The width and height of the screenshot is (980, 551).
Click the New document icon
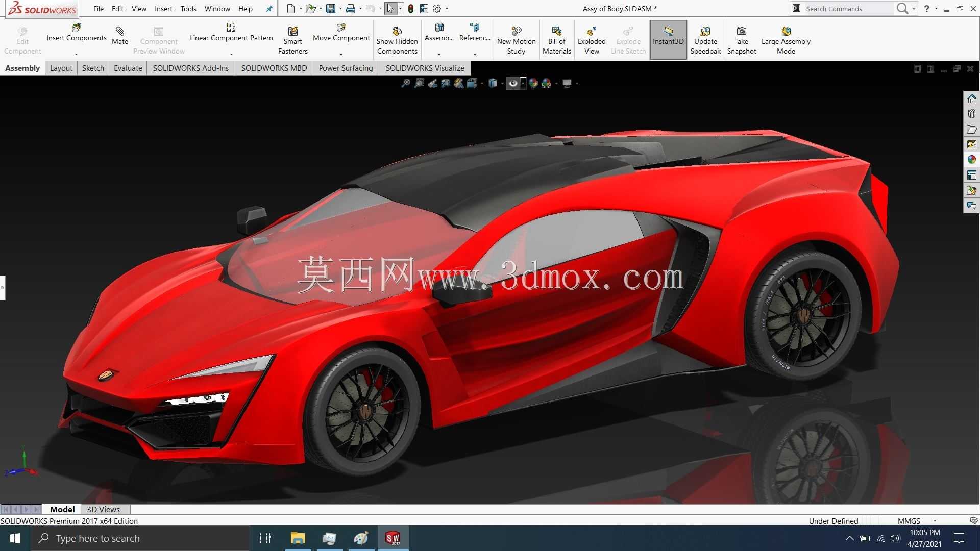(290, 9)
